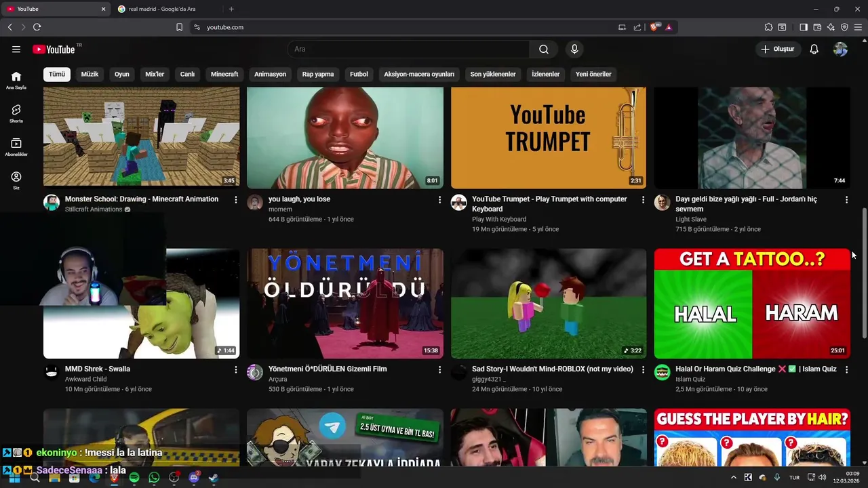Viewport: 868px width, 488px height.
Task: Open the account avatar menu
Action: (840, 49)
